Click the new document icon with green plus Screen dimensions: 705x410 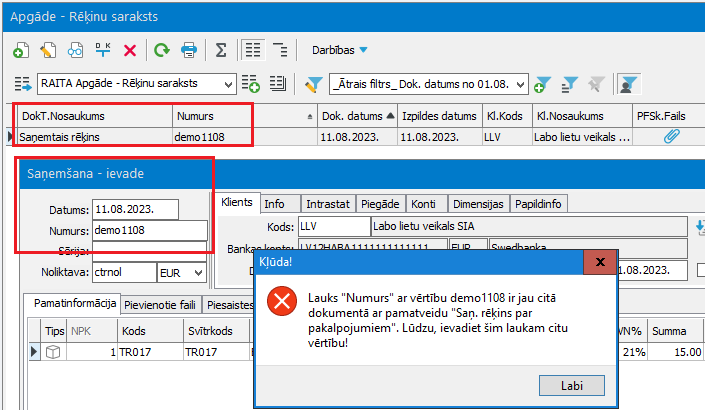pos(21,50)
